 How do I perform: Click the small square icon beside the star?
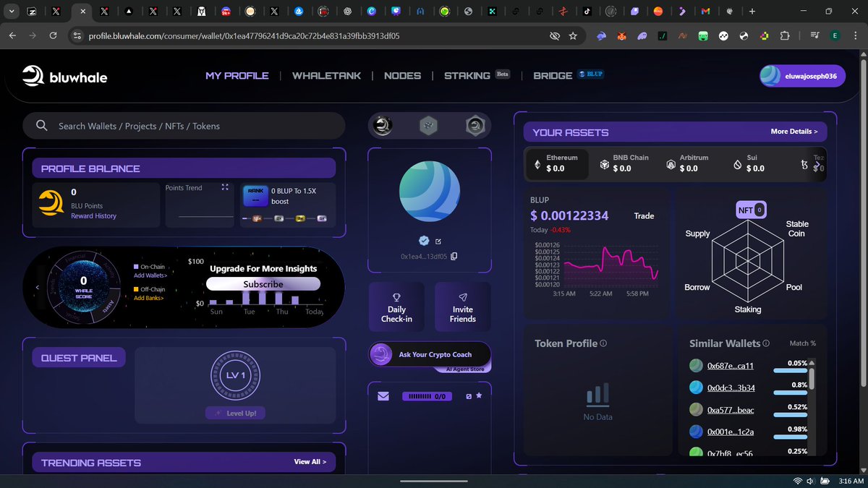click(x=468, y=396)
